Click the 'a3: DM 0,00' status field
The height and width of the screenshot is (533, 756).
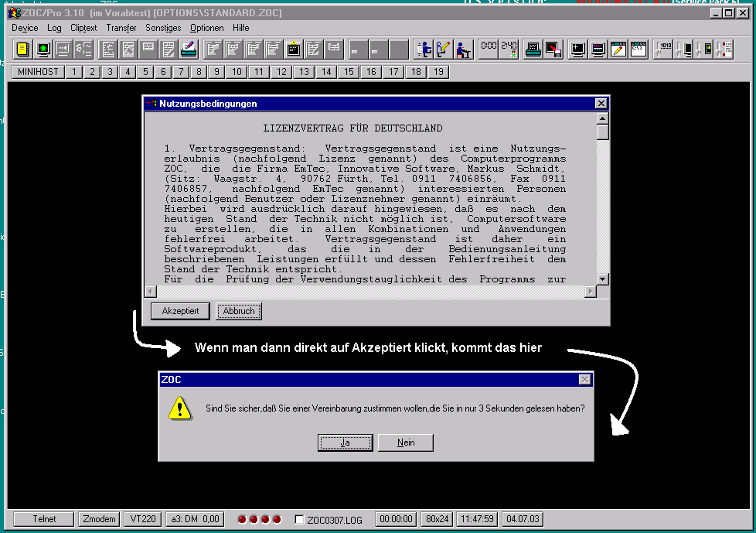pos(195,519)
